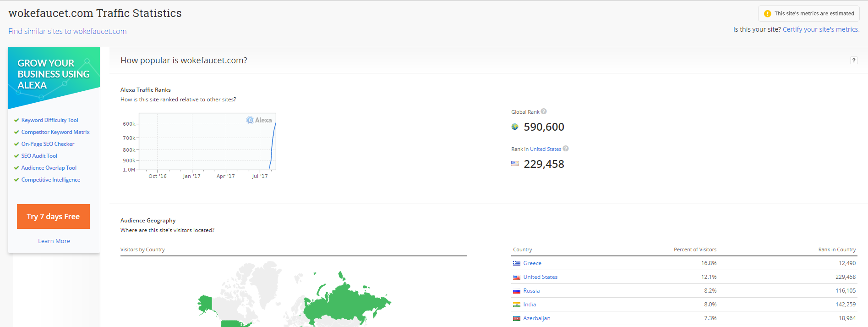868x327 pixels.
Task: Open the On-Page SEO Checker link
Action: click(48, 144)
